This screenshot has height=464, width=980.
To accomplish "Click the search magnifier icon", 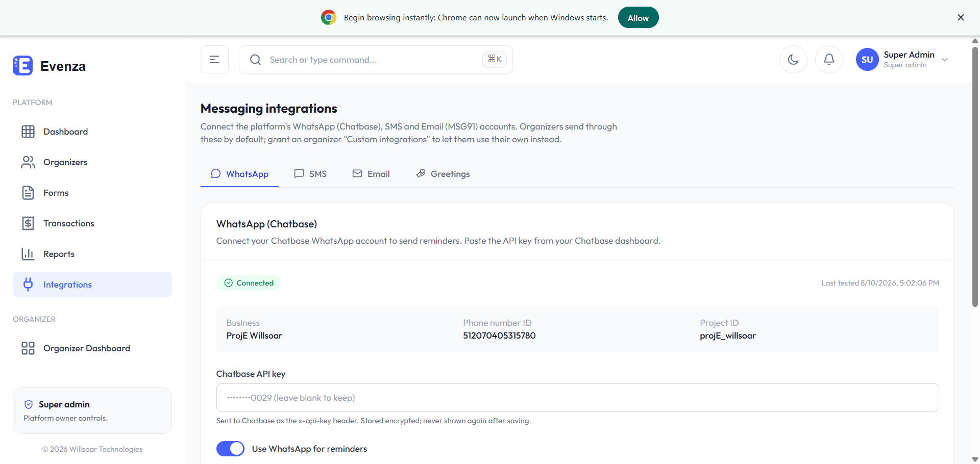I will (255, 60).
